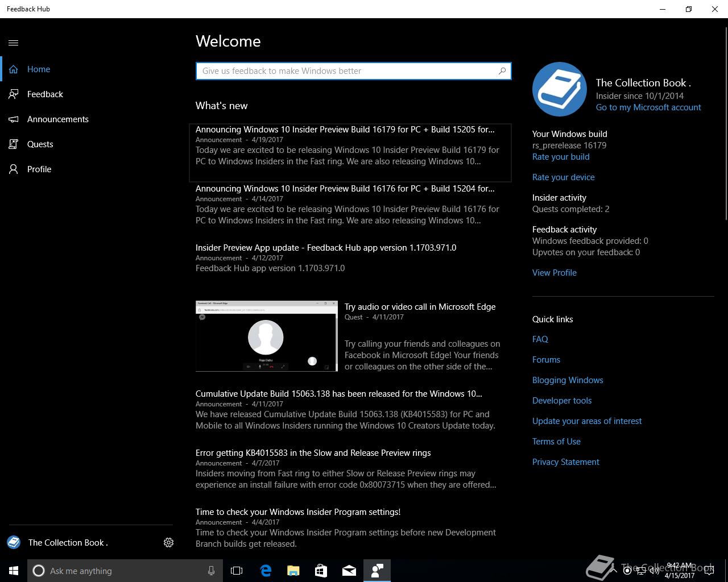This screenshot has width=728, height=582.
Task: Launch Microsoft Edge from taskbar
Action: tap(266, 571)
